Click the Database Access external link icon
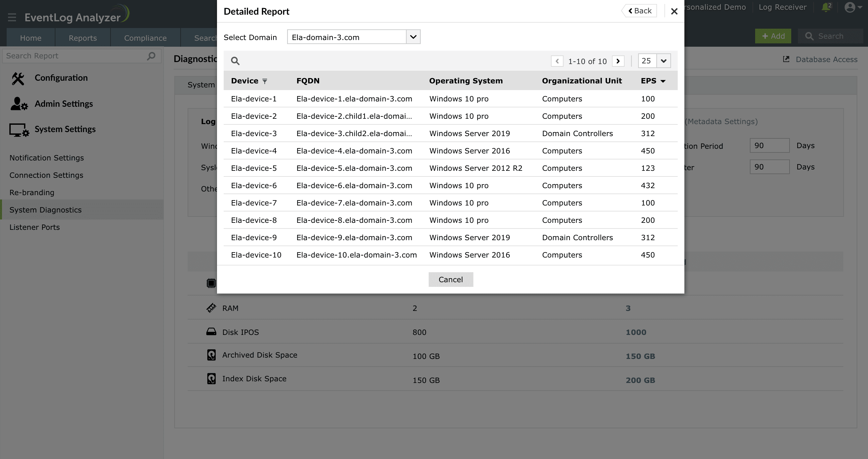Viewport: 868px width, 459px height. (786, 59)
